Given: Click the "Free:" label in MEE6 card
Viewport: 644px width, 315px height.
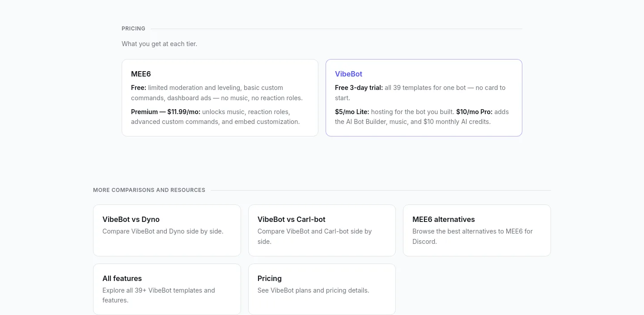Looking at the screenshot, I should pos(139,88).
